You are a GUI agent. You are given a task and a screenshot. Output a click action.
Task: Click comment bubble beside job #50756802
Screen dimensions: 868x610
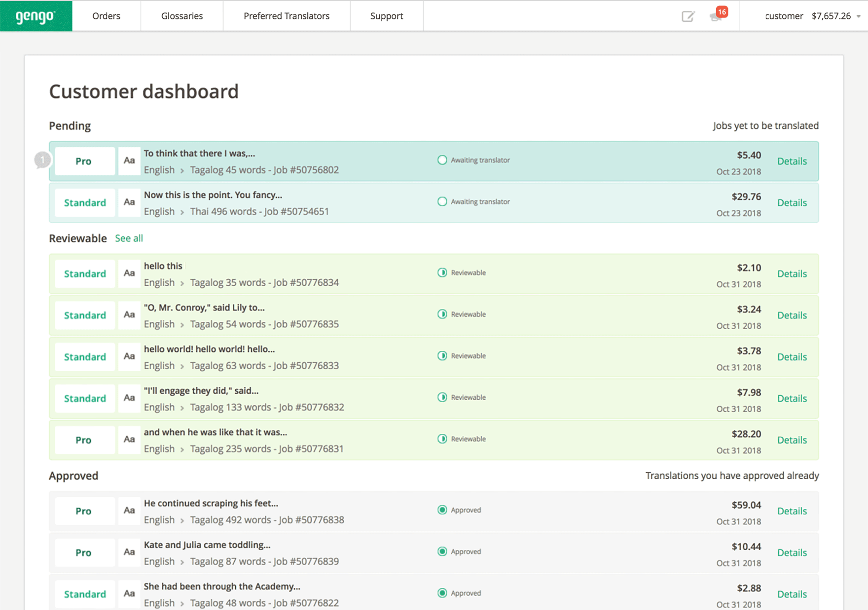click(42, 160)
